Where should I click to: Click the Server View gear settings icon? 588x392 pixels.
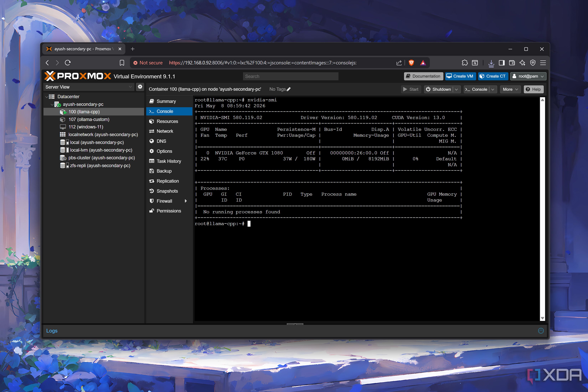pos(140,87)
